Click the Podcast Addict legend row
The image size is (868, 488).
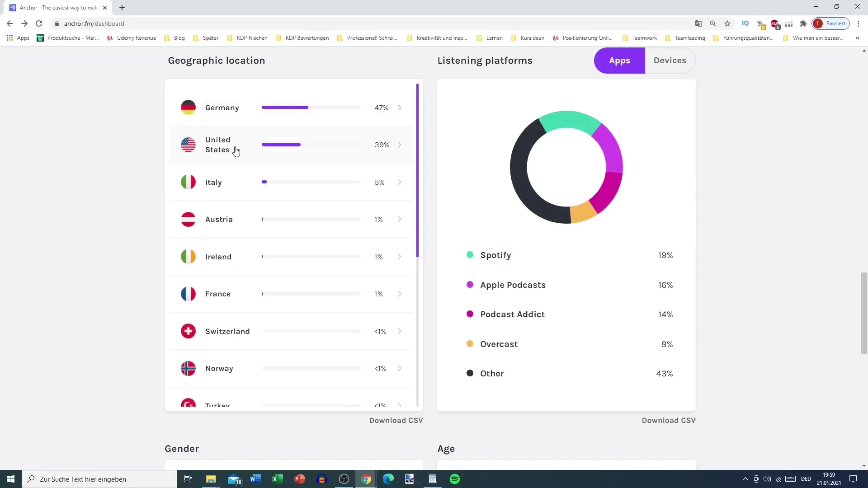point(570,314)
